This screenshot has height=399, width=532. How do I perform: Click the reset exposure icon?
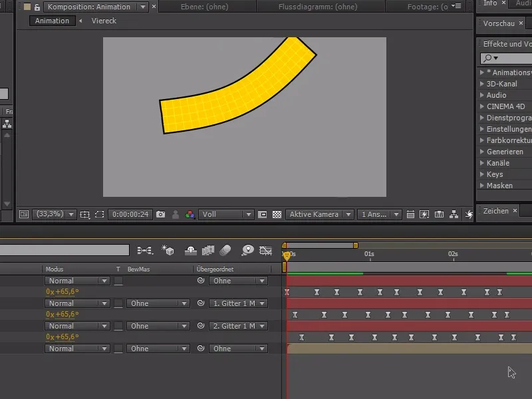coord(469,214)
